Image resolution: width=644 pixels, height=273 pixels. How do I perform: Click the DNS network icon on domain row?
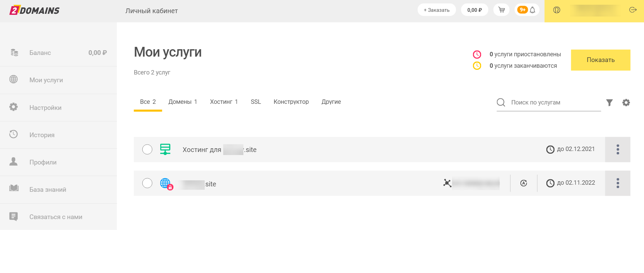coord(447,183)
